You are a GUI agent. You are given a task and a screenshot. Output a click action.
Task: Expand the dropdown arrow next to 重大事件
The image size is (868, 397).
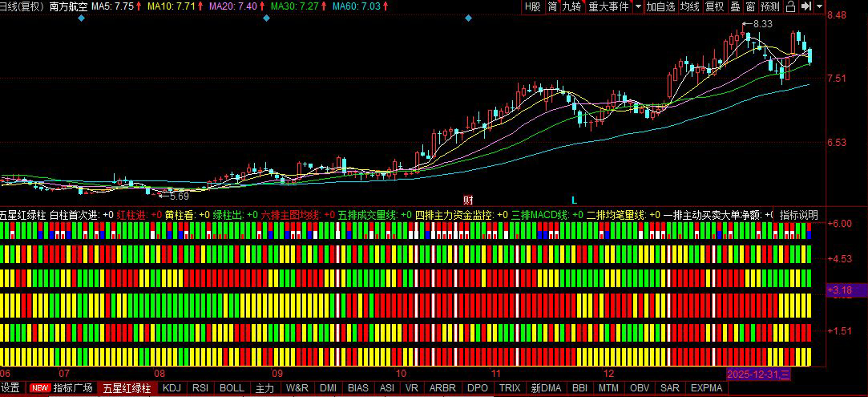[638, 6]
